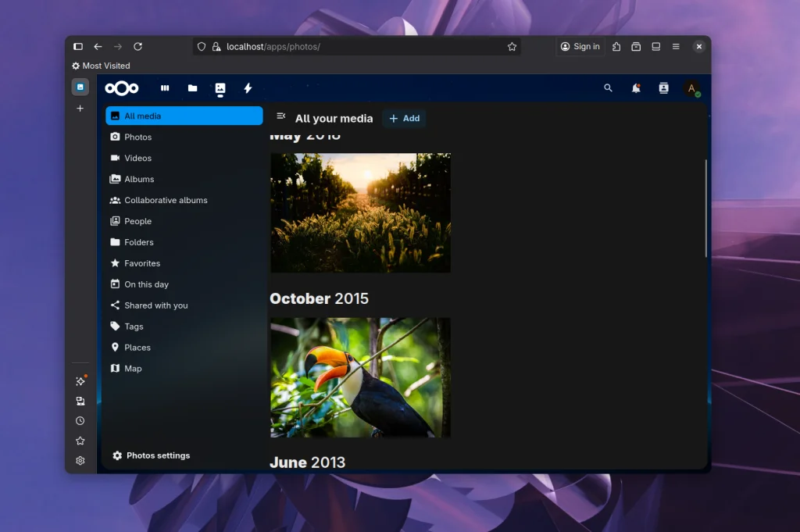Open the Files app from the top bar
Screen dimensions: 800x532
click(x=193, y=87)
